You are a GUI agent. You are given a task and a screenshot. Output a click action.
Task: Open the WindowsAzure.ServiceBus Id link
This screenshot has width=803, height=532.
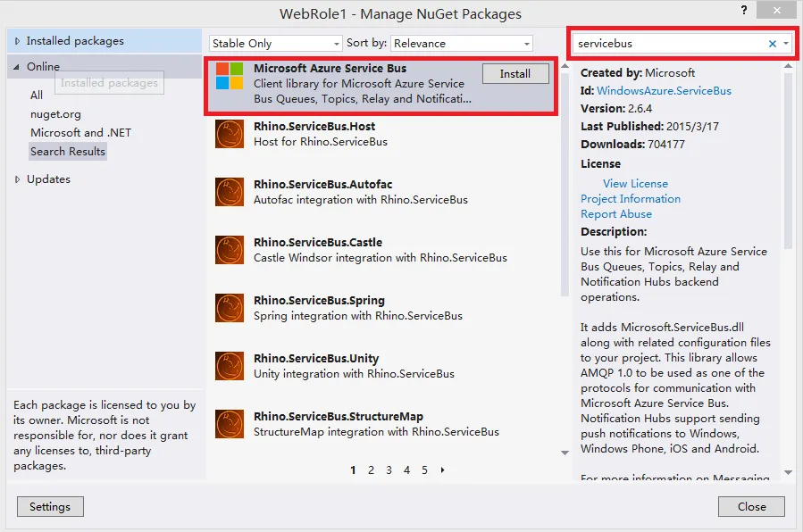click(664, 90)
